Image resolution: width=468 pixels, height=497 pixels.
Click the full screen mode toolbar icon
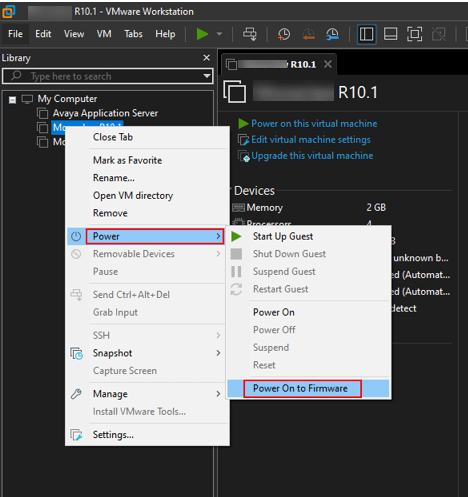[x=414, y=34]
